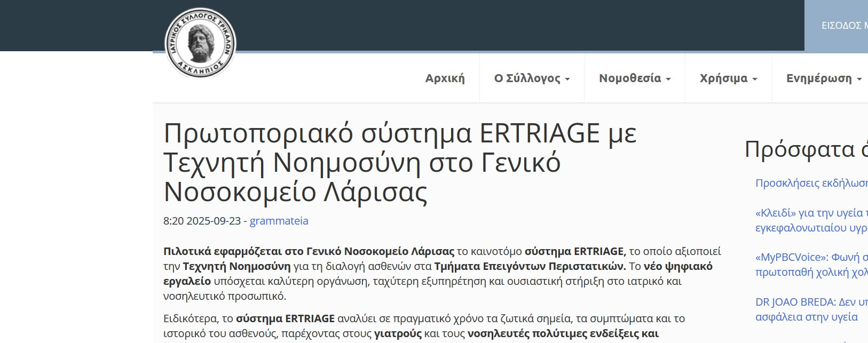Viewport: 868px width, 343px height.
Task: Open the Προσκλήσεις εκδήλωσης recent post
Action: (811, 183)
